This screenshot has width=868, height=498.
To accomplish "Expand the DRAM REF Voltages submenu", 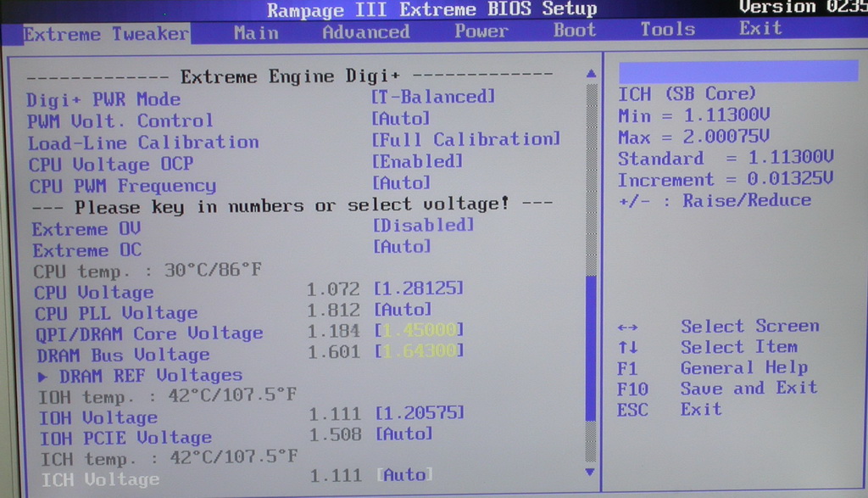I will coord(140,376).
